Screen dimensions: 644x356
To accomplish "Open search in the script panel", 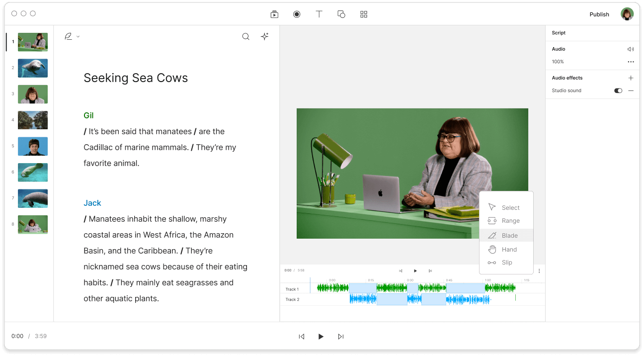I will 245,36.
